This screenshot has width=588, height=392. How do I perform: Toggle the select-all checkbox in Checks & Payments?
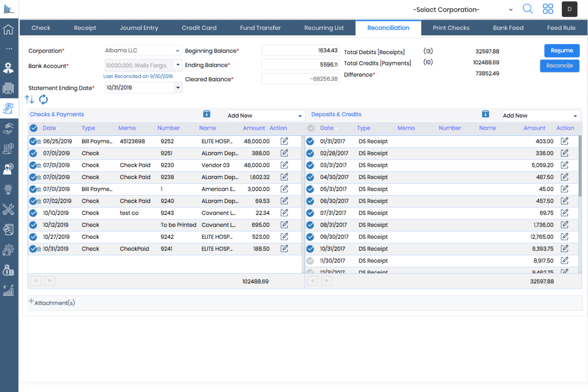coord(33,128)
